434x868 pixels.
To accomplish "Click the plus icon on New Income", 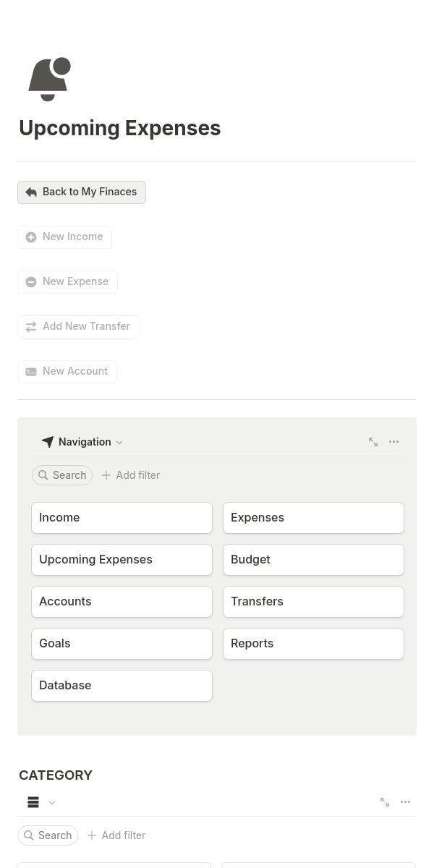I will click(31, 237).
